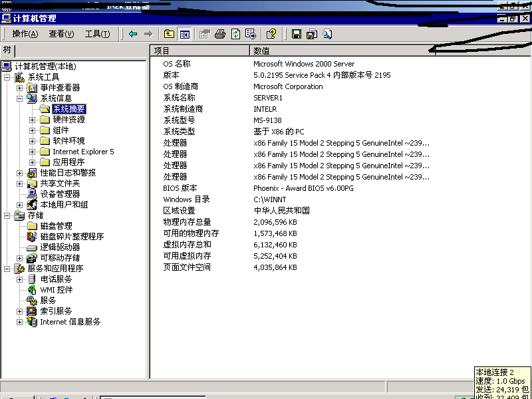Screen dimensions: 532x399
Task: Refresh the view with the green arrows icon
Action: (236, 34)
